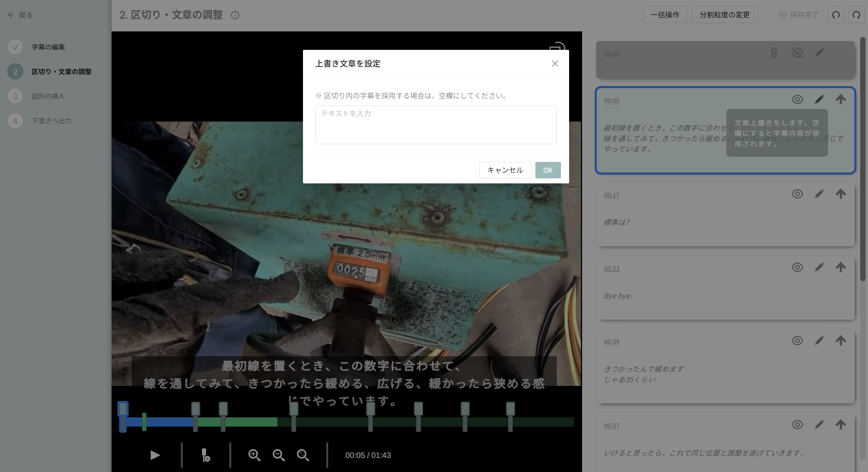Open 分割粒度の変更 granularity options

[x=724, y=15]
